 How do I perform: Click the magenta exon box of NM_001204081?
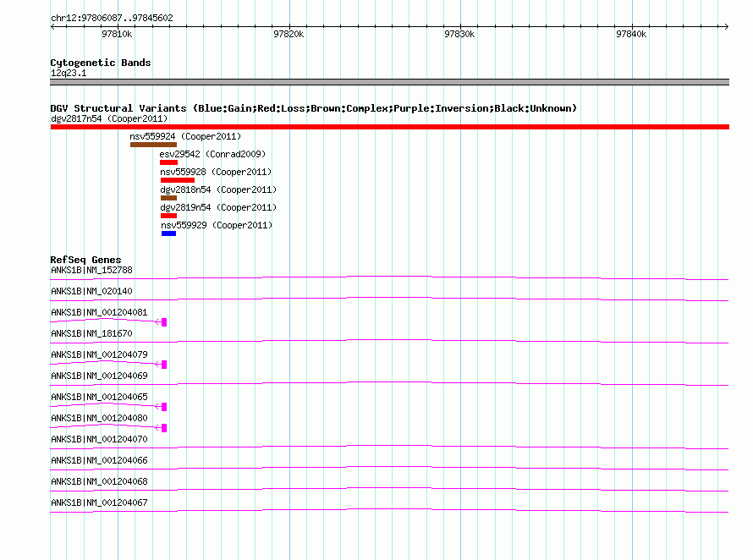tap(164, 322)
